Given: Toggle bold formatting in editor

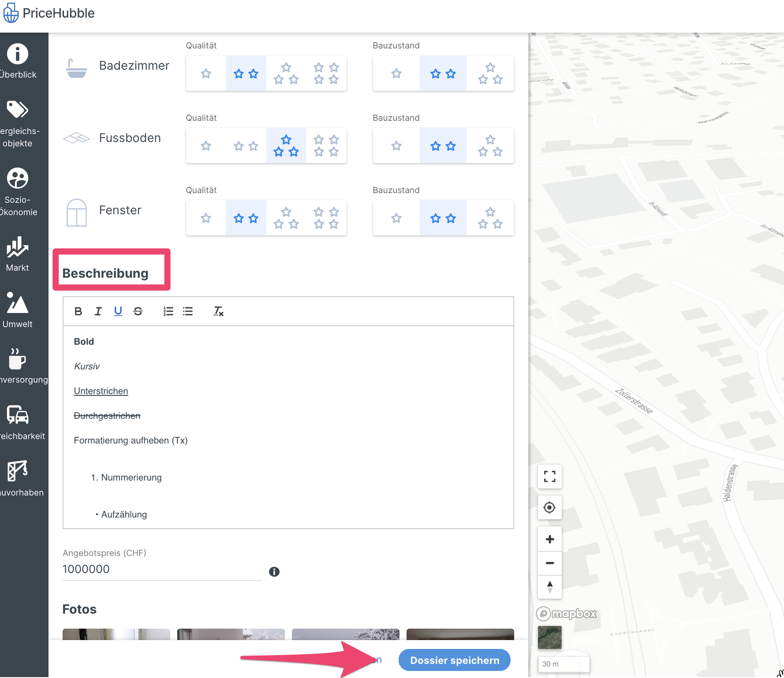Looking at the screenshot, I should (78, 311).
